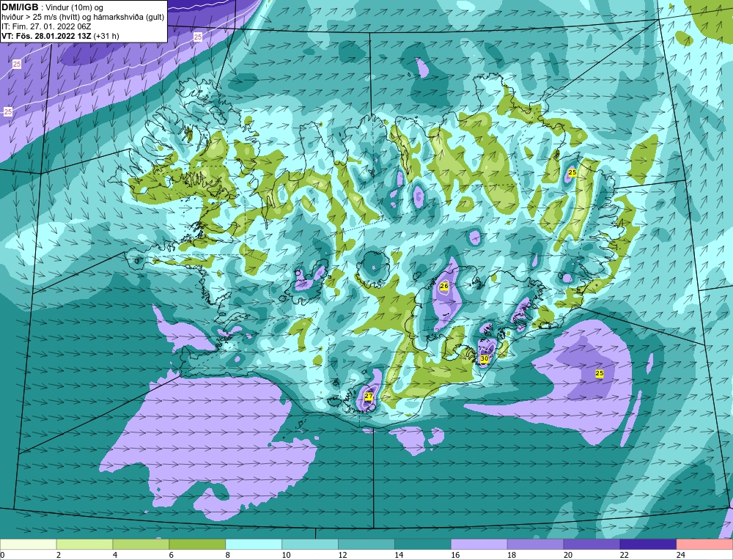Click the legend scale value 10
Screen dimensions: 733x560
[286, 556]
